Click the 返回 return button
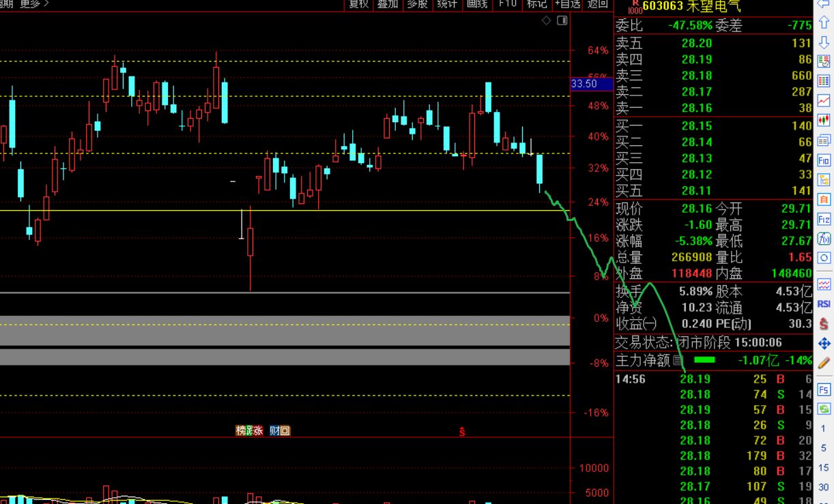Screen dimensions: 834x504 [598, 4]
